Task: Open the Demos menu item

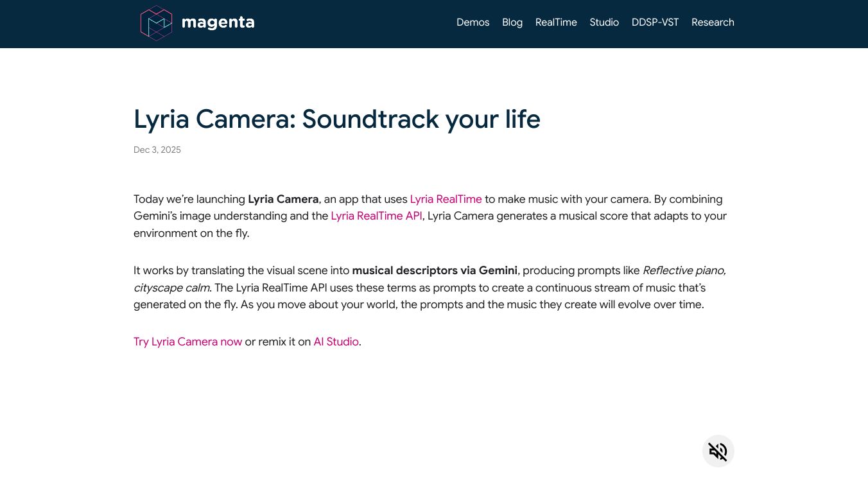Action: [473, 22]
